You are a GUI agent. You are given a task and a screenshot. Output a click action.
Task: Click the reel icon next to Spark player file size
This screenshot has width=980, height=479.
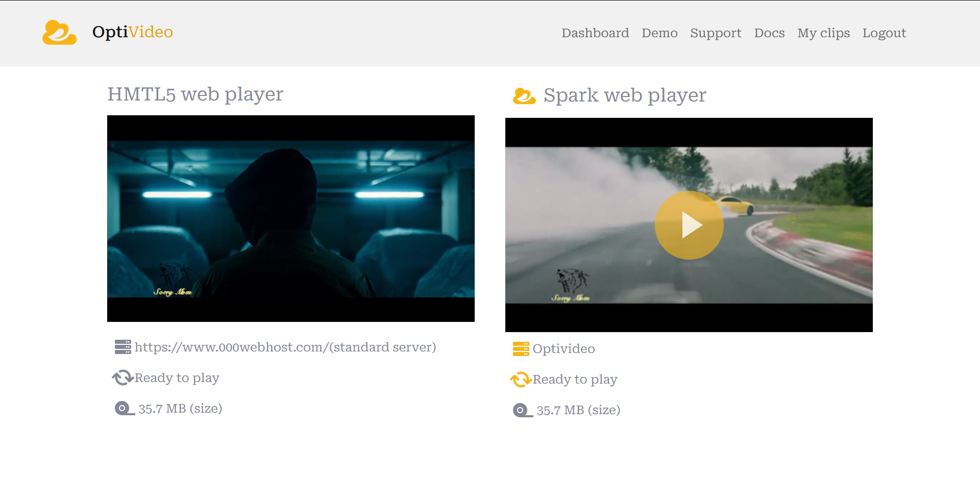(521, 410)
